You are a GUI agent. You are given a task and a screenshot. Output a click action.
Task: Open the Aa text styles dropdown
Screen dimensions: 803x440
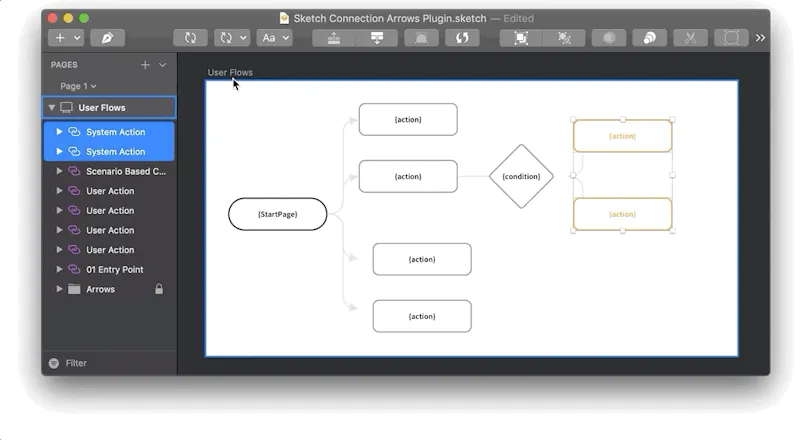275,38
